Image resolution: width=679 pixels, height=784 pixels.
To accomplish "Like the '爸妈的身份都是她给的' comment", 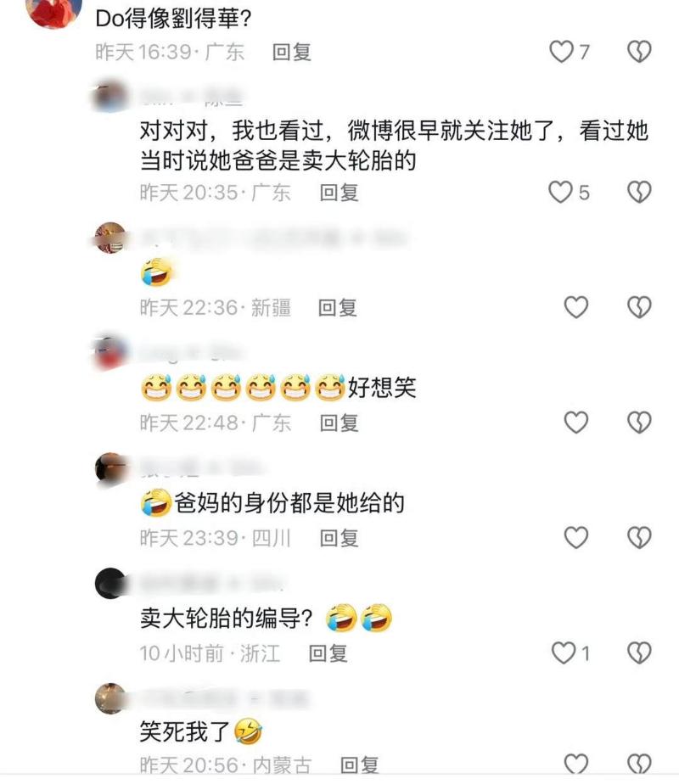I will coord(576,537).
